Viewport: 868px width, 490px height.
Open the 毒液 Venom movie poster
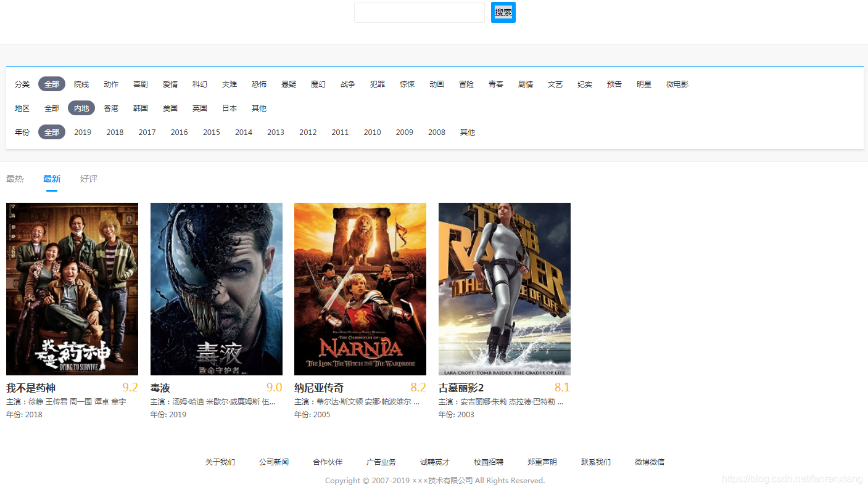point(217,289)
